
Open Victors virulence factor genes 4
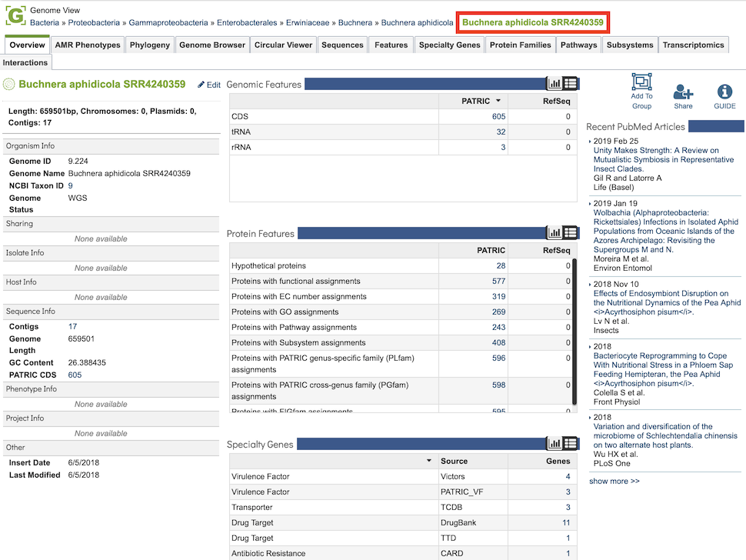(568, 476)
